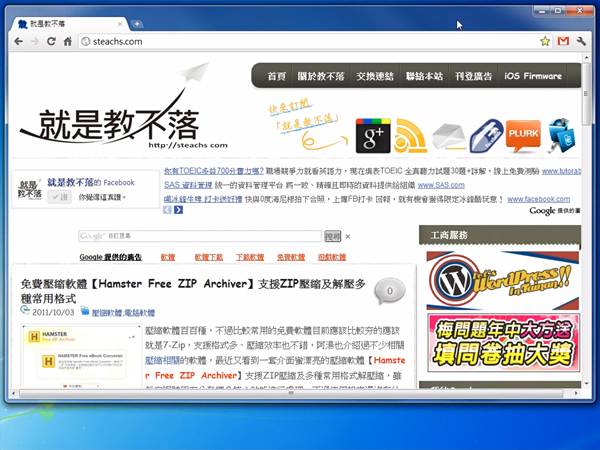Open the Facebook pen-shaped icon
The height and width of the screenshot is (450, 600).
(x=486, y=136)
